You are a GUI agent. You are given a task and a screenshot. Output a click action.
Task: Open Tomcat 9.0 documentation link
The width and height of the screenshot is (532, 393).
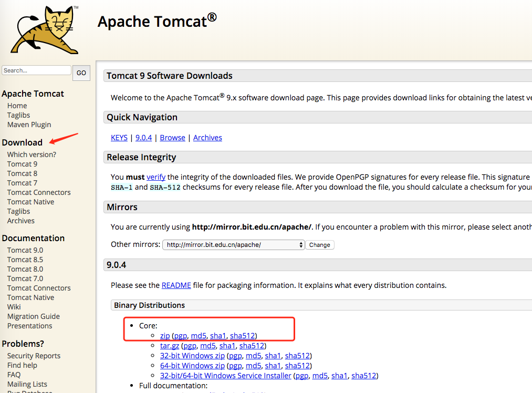pyautogui.click(x=25, y=250)
